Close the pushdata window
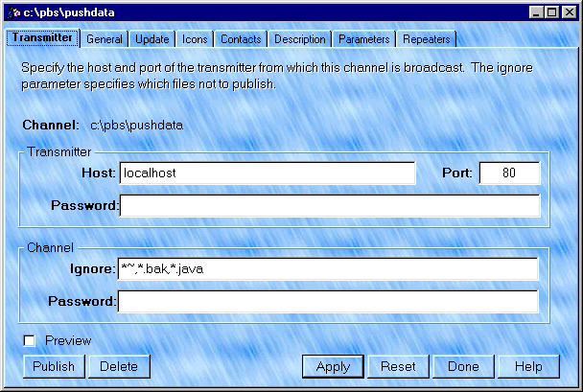The width and height of the screenshot is (583, 392). tap(567, 12)
